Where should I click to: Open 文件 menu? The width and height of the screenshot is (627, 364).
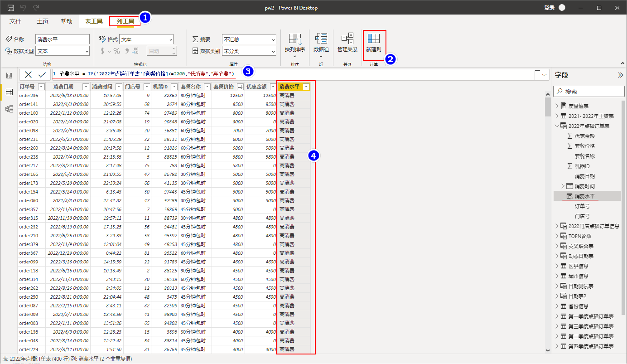(15, 21)
